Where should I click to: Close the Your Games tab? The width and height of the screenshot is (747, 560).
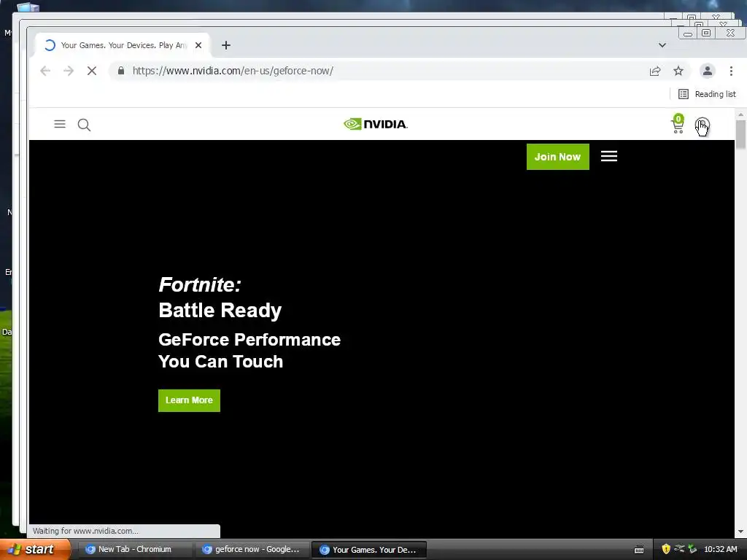[198, 45]
